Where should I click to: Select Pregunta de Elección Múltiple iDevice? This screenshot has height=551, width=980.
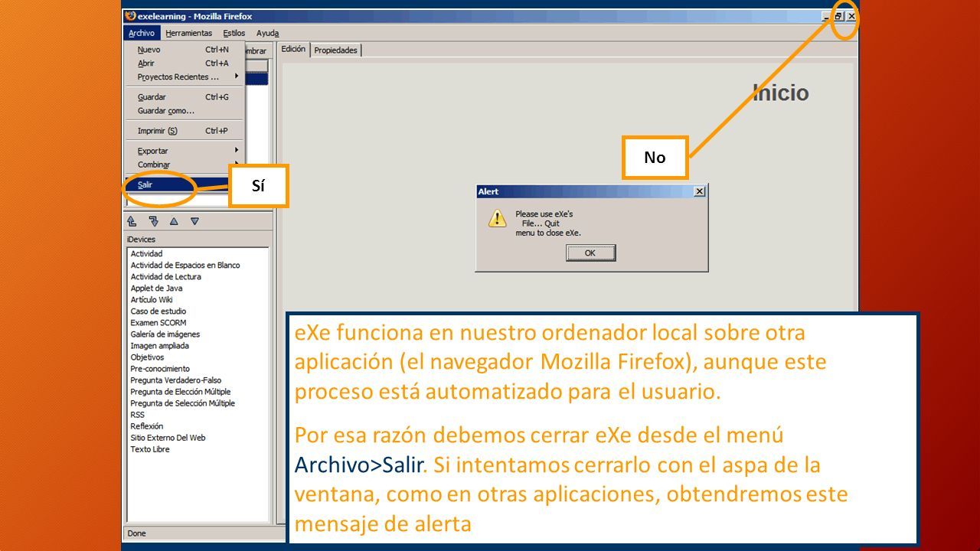coord(182,392)
